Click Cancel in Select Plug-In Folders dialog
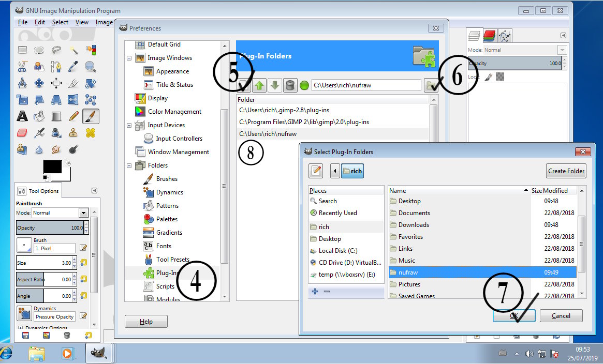This screenshot has width=603, height=364. click(x=561, y=315)
